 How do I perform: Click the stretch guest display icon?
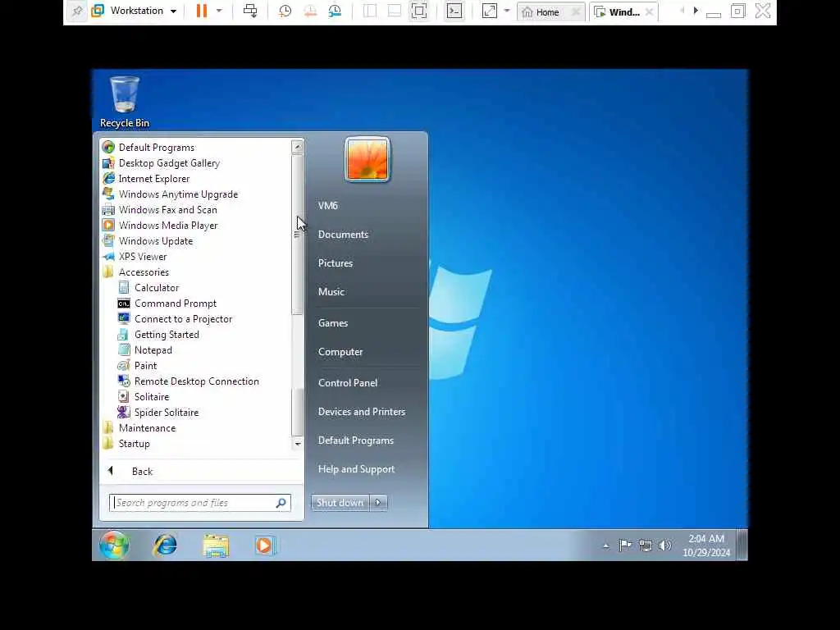click(x=490, y=11)
